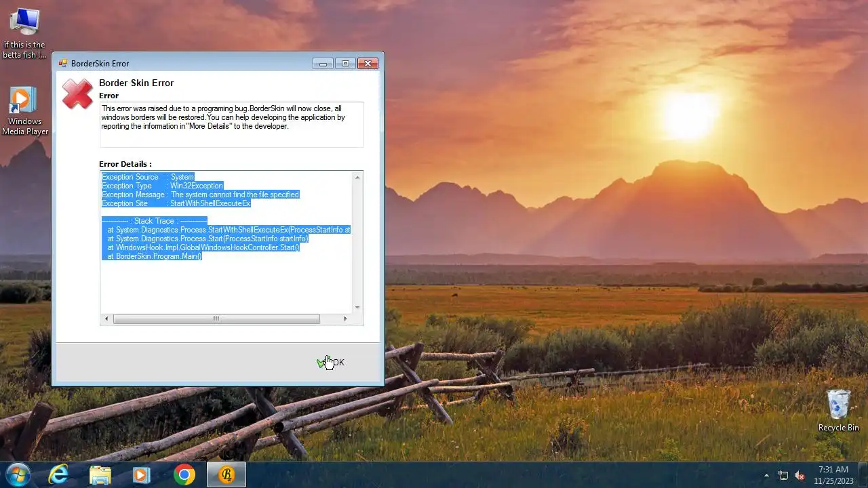Open Windows Explorer from the taskbar
Viewport: 868px width, 488px height.
(x=100, y=474)
